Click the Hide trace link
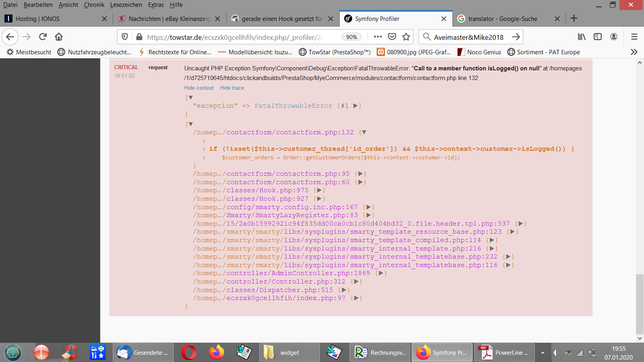 pyautogui.click(x=232, y=88)
